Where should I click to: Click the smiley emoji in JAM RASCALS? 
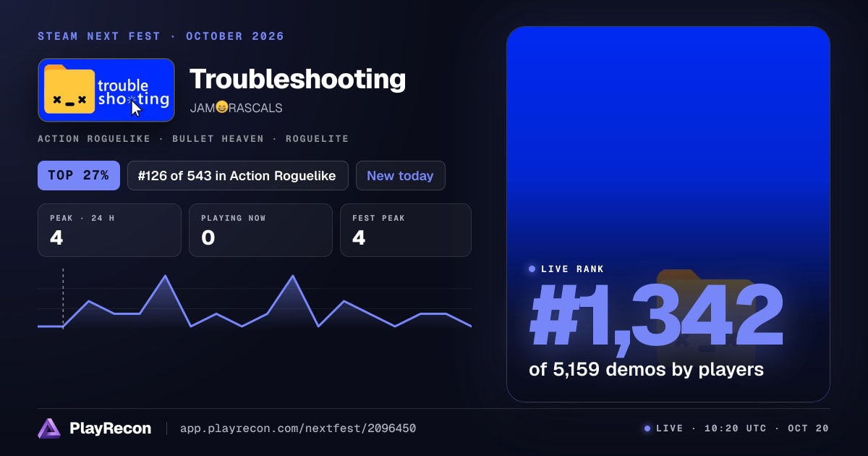coord(222,108)
